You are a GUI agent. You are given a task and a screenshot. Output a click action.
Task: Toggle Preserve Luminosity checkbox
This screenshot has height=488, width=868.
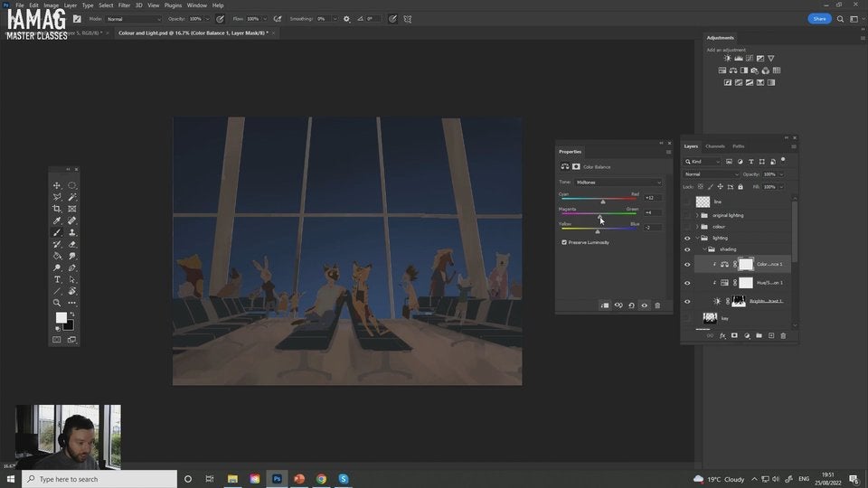(x=564, y=242)
